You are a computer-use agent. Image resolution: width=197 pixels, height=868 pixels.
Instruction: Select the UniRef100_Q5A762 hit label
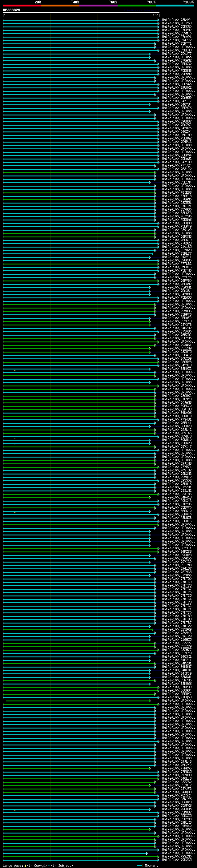tap(176, 125)
